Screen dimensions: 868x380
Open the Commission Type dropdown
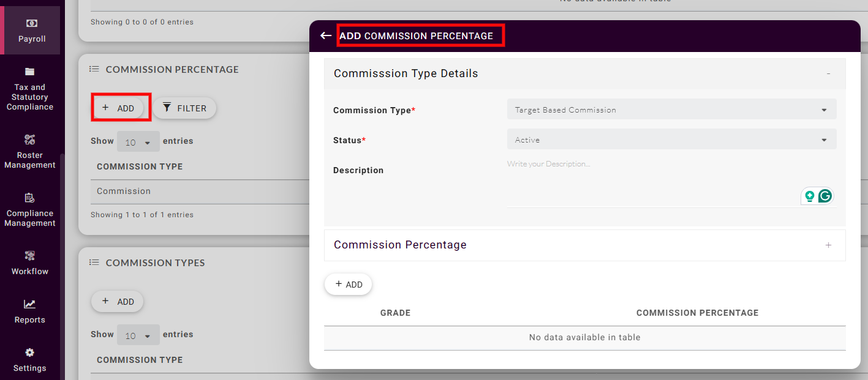point(671,110)
